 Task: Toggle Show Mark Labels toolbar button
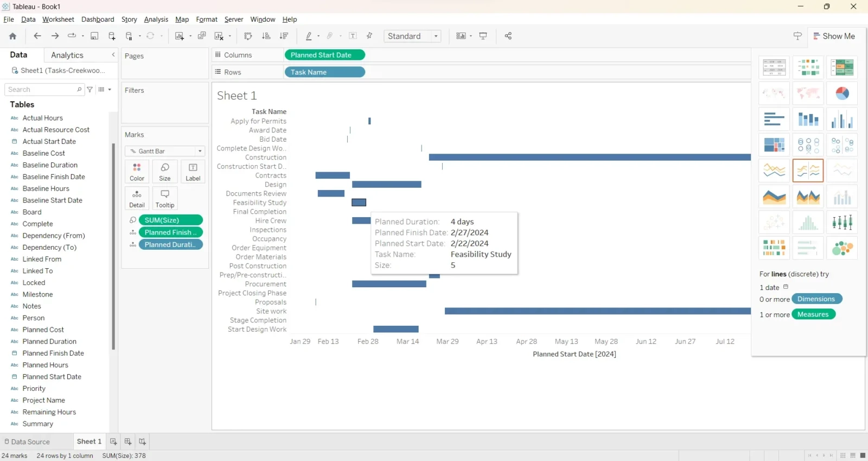click(x=353, y=36)
